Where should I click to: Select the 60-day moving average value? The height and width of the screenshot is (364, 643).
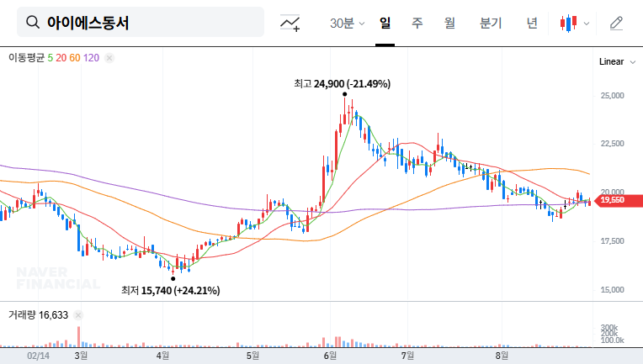[75, 58]
